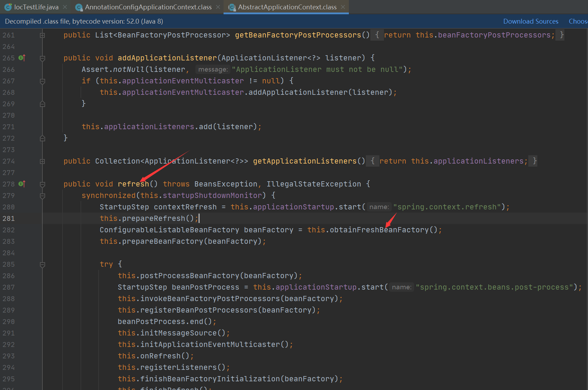Click the "spring.context.refresh" string literal
Viewport: 588px width, 390px height.
[x=447, y=207]
